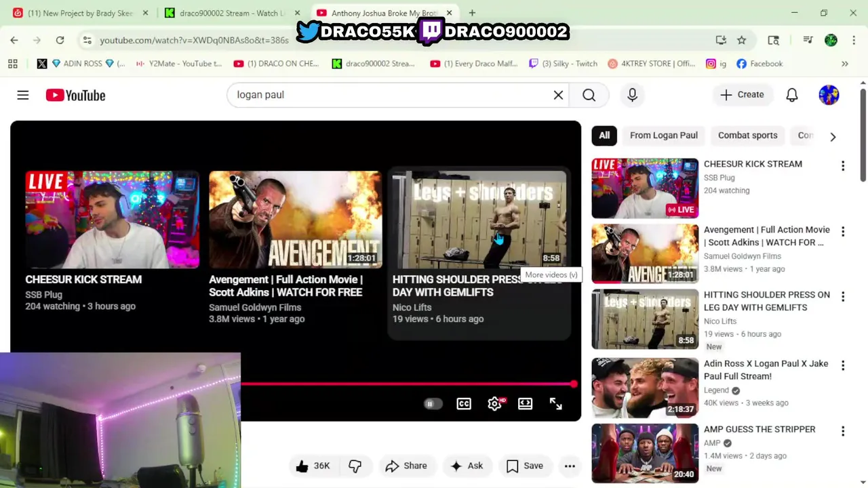The image size is (868, 488).
Task: Exit fullscreen-style player with expand arrows
Action: point(555,403)
